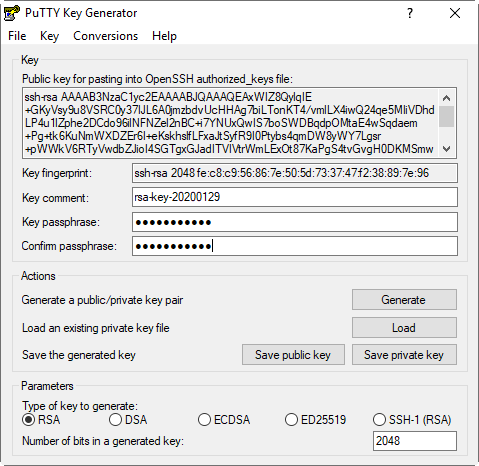
Task: Click the context help question mark button
Action: click(410, 13)
